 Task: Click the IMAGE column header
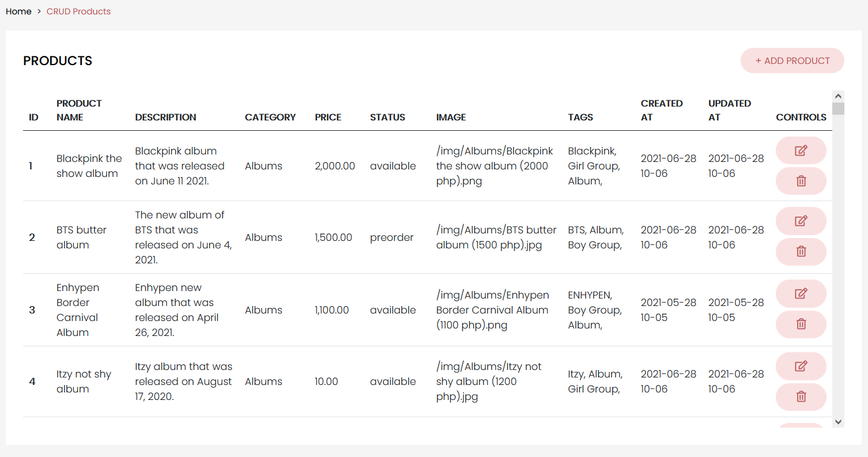(451, 117)
